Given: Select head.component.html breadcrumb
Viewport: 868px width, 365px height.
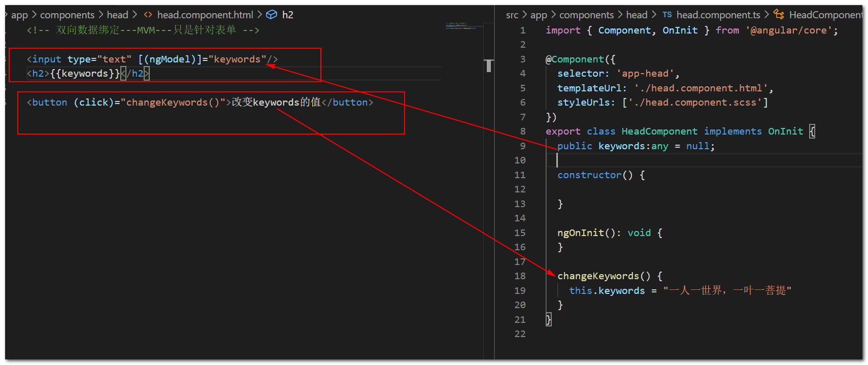Looking at the screenshot, I should [205, 15].
